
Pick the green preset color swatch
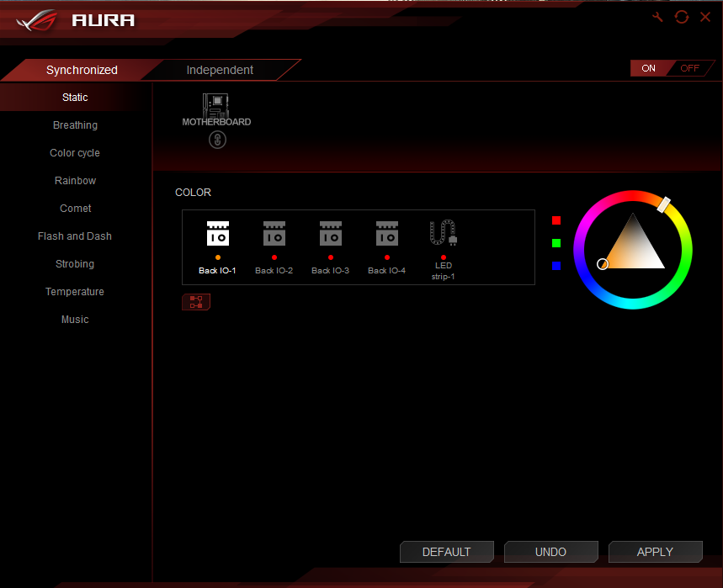[556, 243]
